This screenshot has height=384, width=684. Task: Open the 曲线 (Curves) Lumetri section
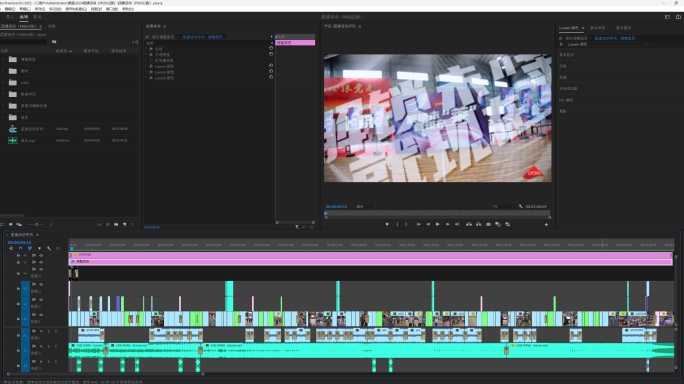(563, 77)
